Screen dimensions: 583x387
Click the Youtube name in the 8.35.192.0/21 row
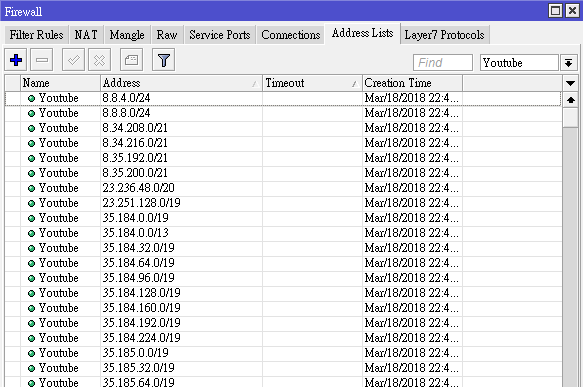click(58, 158)
